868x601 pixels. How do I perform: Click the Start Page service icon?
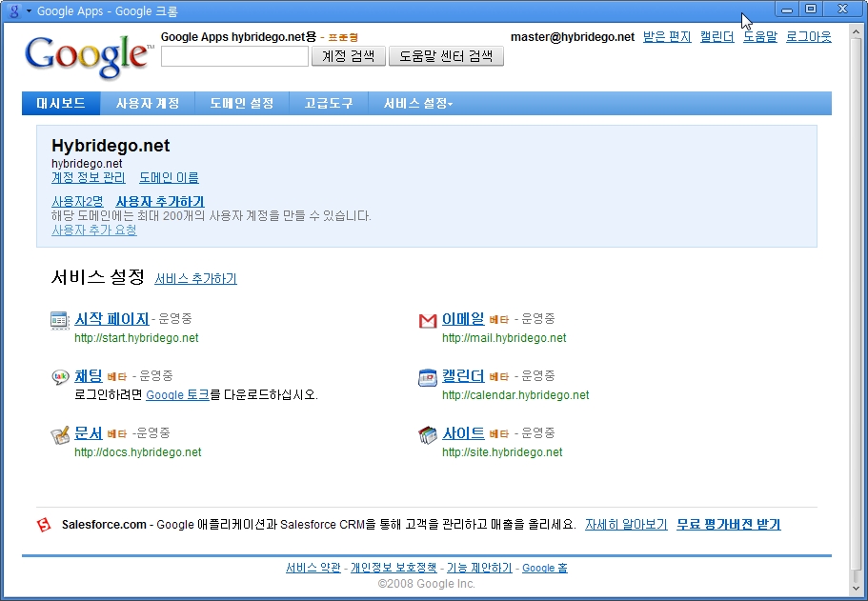point(59,320)
